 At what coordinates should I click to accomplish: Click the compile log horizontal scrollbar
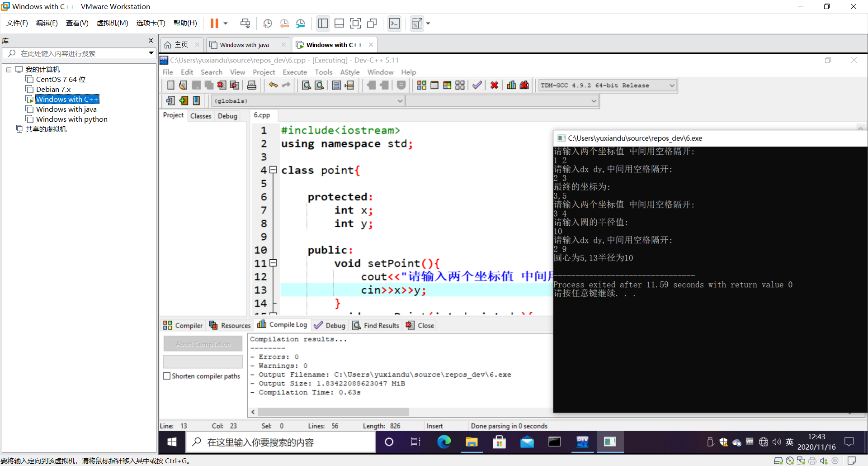point(334,412)
